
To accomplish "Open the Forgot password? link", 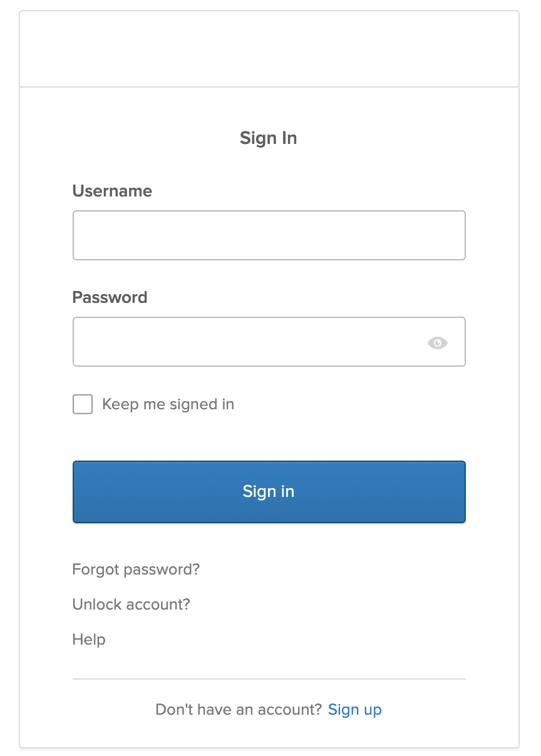I will coord(135,570).
